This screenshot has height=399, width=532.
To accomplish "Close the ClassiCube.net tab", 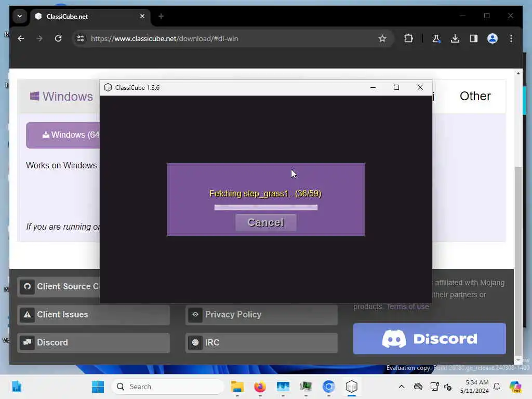I will [142, 16].
